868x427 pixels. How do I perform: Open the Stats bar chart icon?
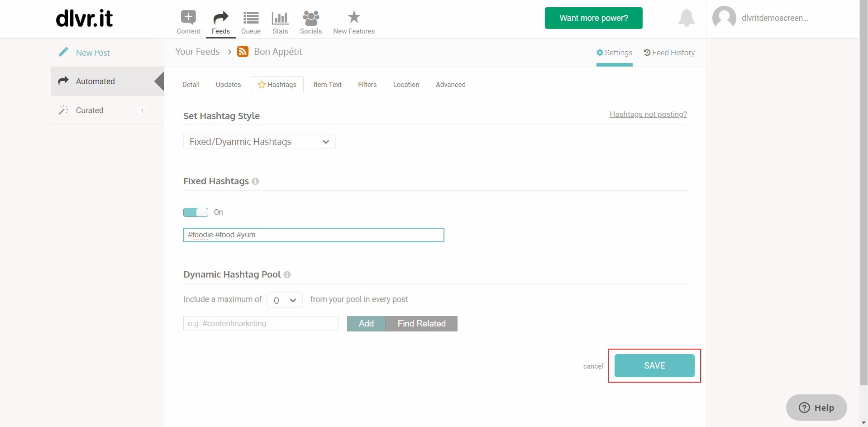[x=280, y=18]
